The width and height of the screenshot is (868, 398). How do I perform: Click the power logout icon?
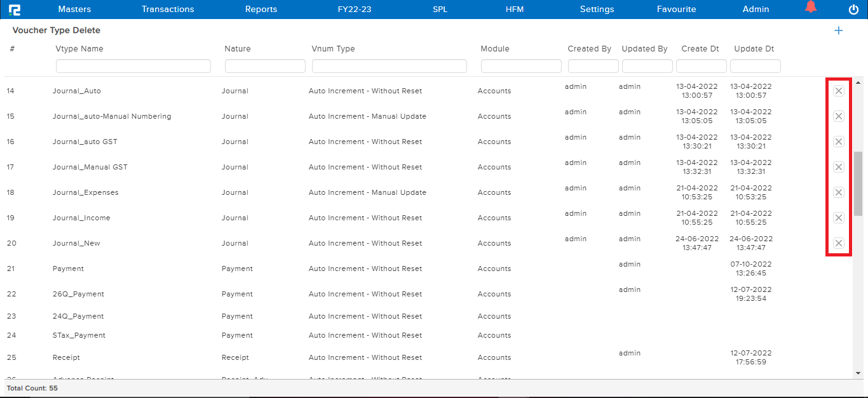pyautogui.click(x=852, y=9)
